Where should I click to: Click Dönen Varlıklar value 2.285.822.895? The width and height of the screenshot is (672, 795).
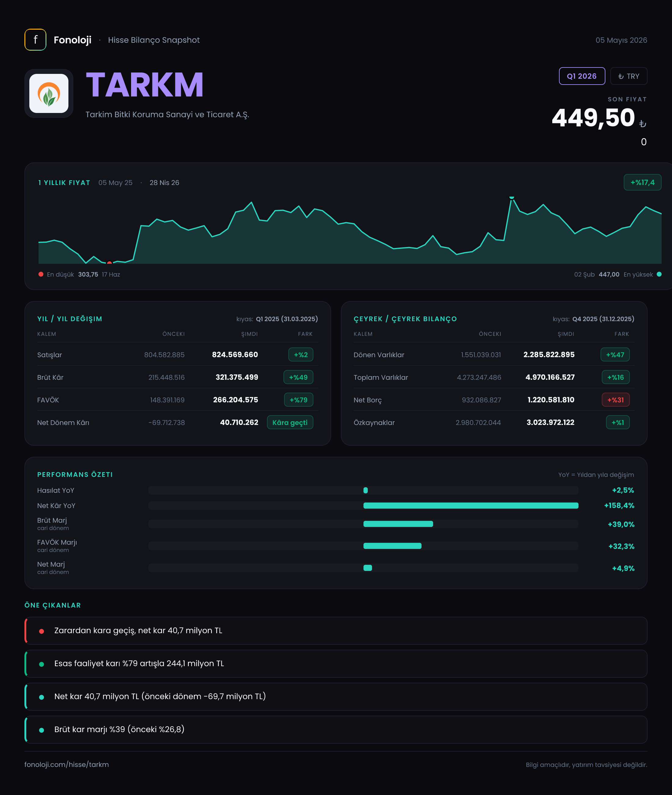pyautogui.click(x=549, y=354)
